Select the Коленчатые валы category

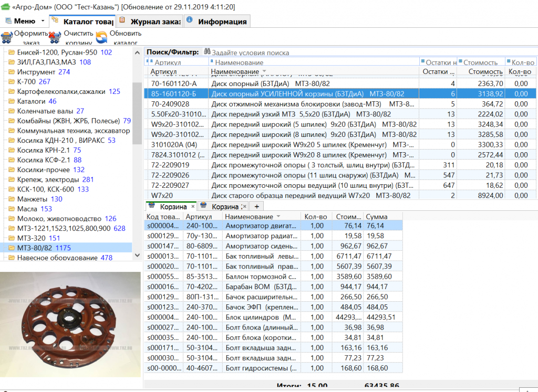click(x=51, y=111)
